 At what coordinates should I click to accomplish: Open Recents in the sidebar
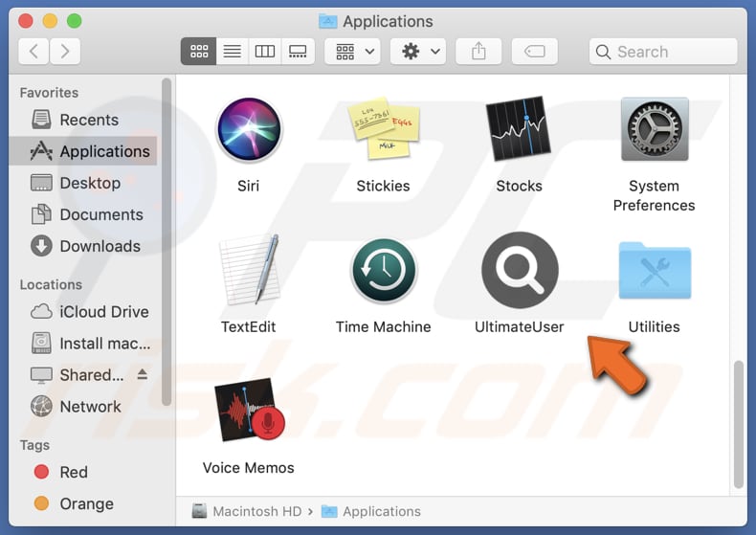click(x=84, y=120)
